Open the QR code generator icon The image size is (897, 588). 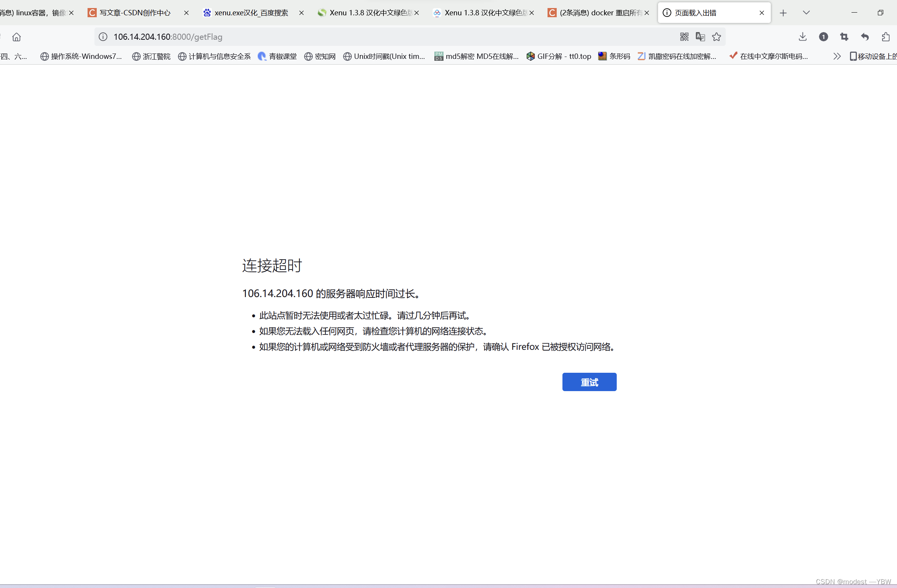click(x=684, y=37)
